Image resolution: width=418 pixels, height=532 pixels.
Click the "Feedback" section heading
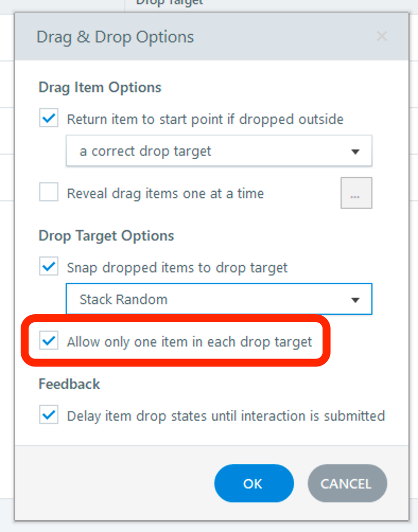tap(69, 384)
